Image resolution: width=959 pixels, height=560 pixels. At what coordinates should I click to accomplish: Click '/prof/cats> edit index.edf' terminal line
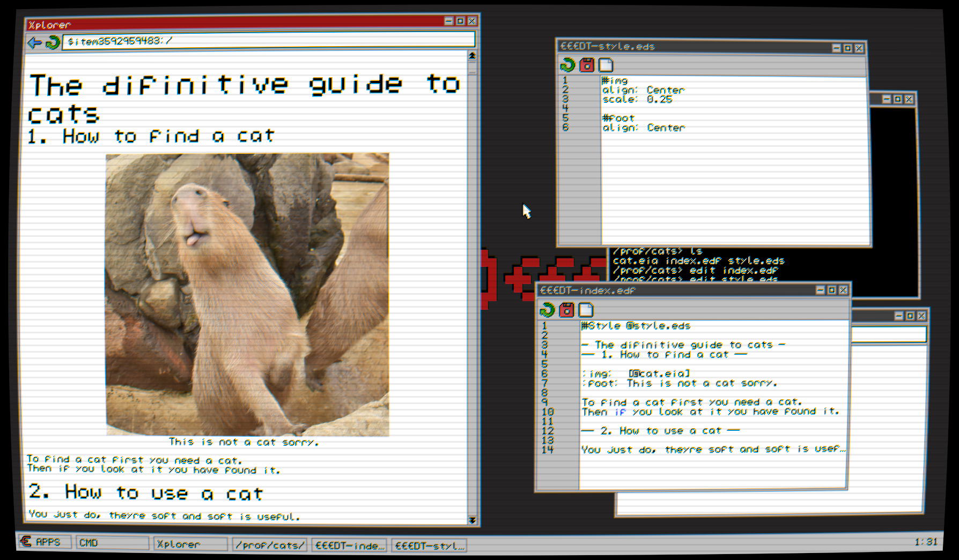695,271
